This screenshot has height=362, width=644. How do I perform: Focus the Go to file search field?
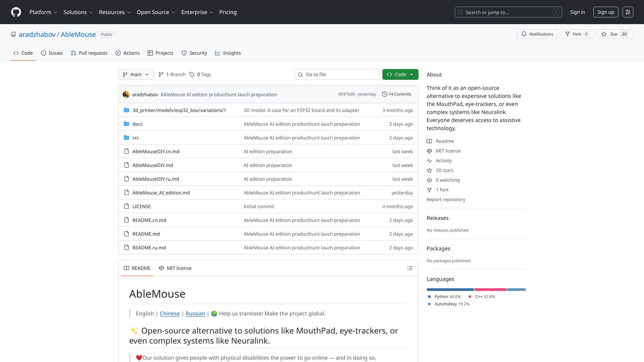[x=337, y=74]
